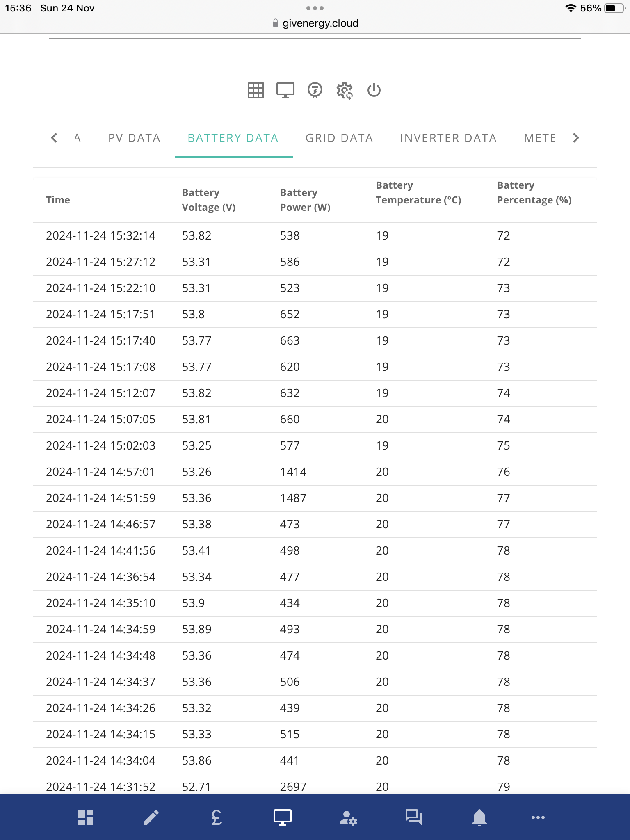Open the pound currency icon
Viewport: 630px width, 840px height.
[x=217, y=817]
